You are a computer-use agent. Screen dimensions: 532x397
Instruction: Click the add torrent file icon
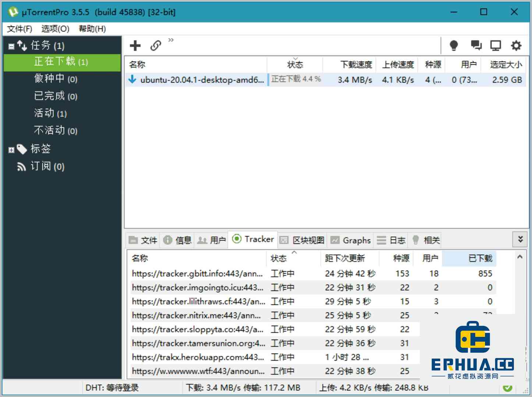pyautogui.click(x=135, y=45)
